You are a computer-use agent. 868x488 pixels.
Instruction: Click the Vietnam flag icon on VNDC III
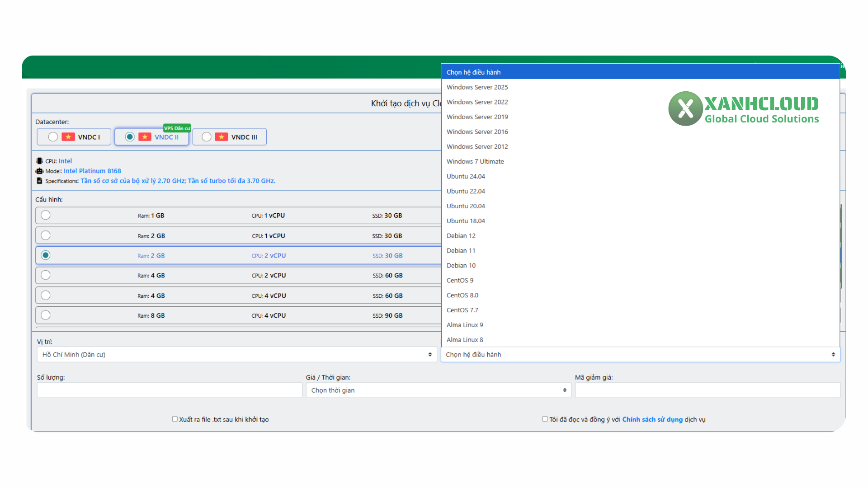pyautogui.click(x=222, y=137)
